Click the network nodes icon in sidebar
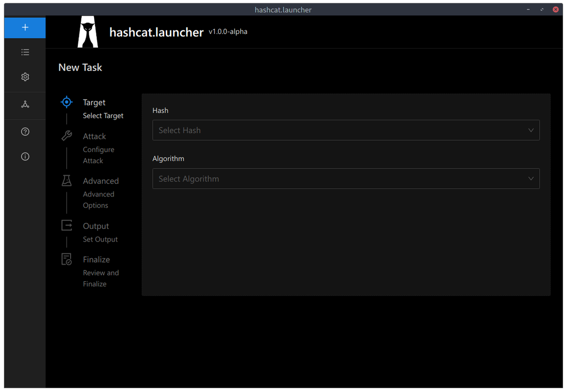Image resolution: width=567 pixels, height=392 pixels. point(25,104)
